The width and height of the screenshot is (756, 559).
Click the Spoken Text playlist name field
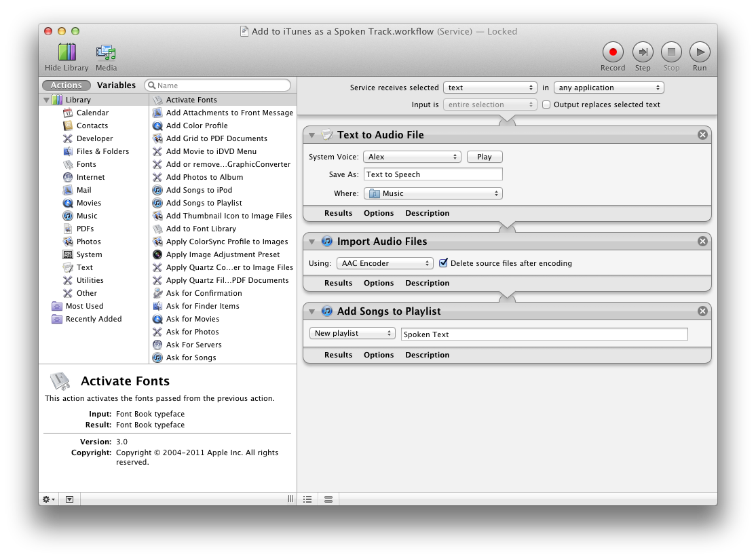544,334
